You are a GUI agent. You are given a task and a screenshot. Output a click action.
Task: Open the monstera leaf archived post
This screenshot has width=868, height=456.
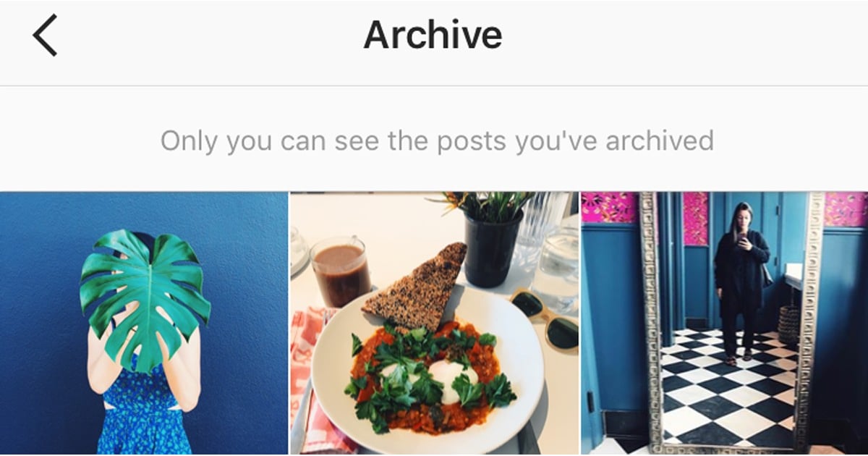[x=144, y=324]
